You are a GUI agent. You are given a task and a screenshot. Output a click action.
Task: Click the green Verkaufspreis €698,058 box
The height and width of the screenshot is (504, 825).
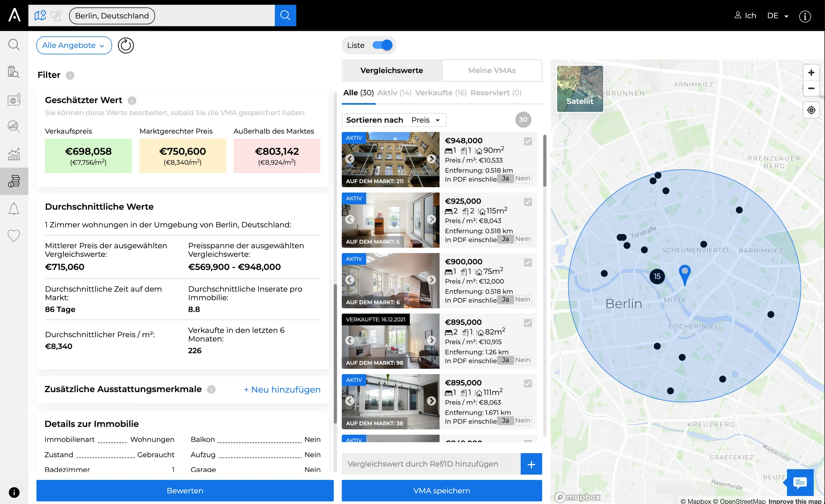tap(88, 156)
